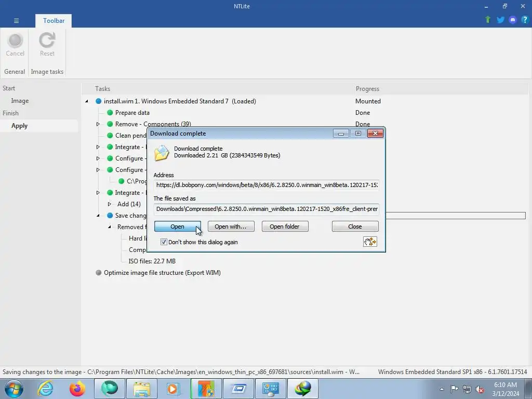
Task: Click the Tasks column header
Action: click(102, 88)
